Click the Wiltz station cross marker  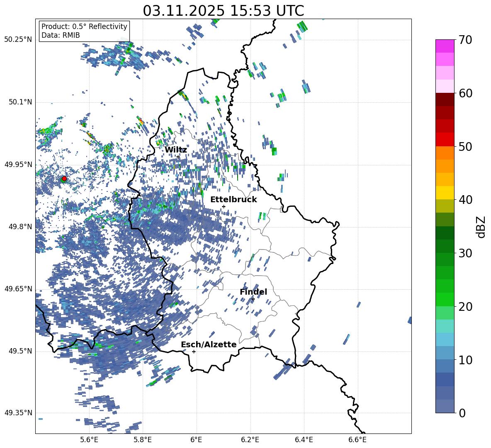[x=178, y=157]
